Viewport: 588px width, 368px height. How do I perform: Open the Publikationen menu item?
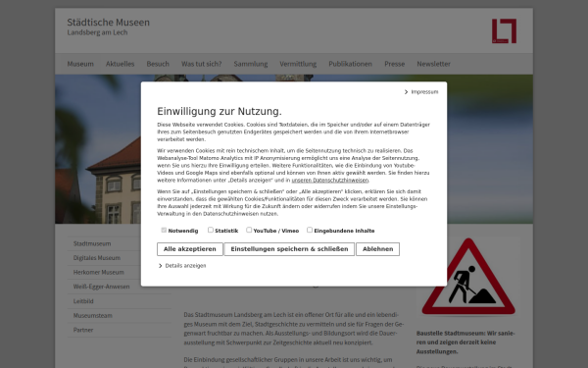point(350,64)
